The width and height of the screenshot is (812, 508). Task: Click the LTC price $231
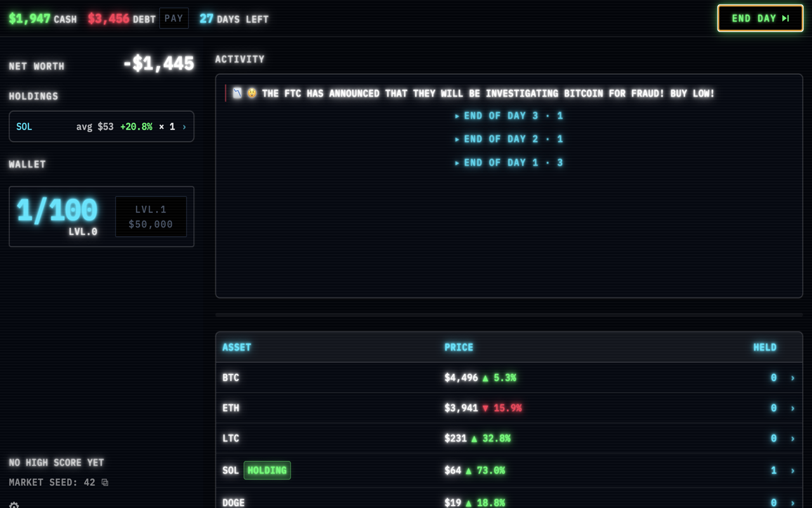click(x=455, y=438)
